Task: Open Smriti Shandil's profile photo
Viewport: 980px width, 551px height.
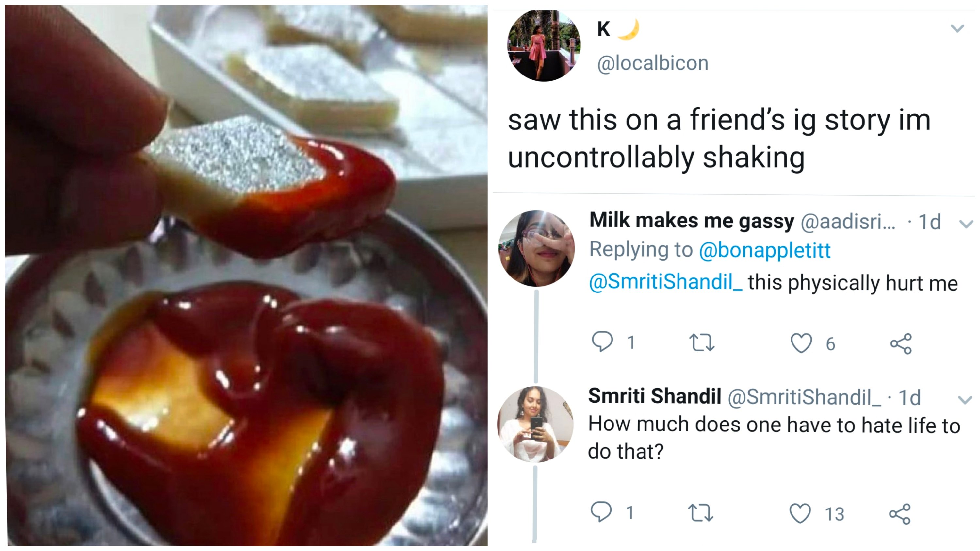Action: coord(535,424)
